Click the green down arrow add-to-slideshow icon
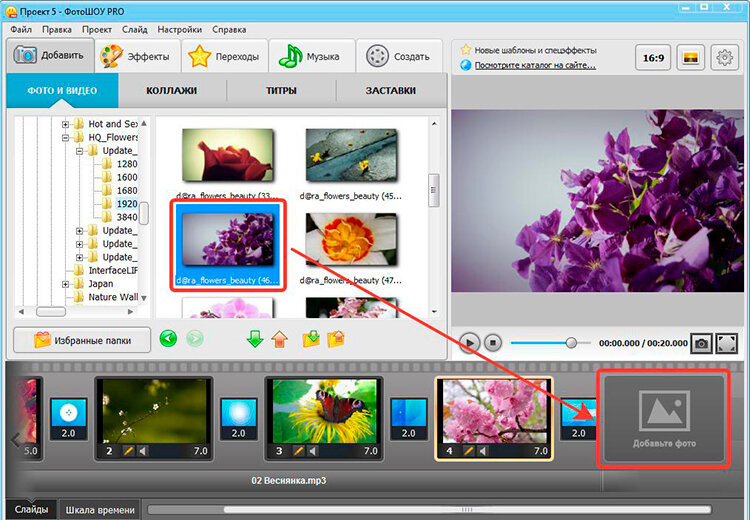The height and width of the screenshot is (520, 750). coord(255,339)
